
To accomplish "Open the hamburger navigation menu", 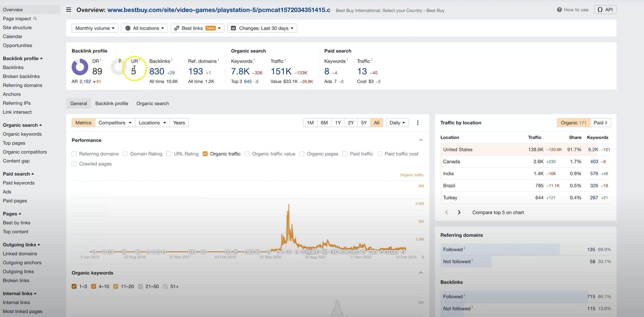I will (68, 10).
